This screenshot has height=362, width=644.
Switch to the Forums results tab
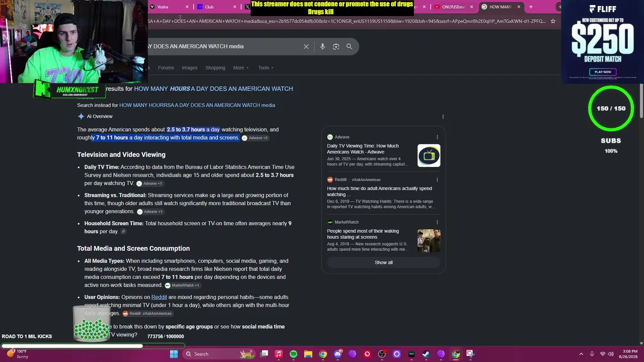pos(166,68)
